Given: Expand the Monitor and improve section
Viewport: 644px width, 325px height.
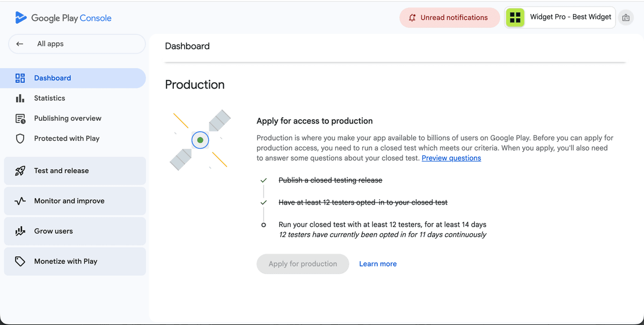Looking at the screenshot, I should click(75, 201).
